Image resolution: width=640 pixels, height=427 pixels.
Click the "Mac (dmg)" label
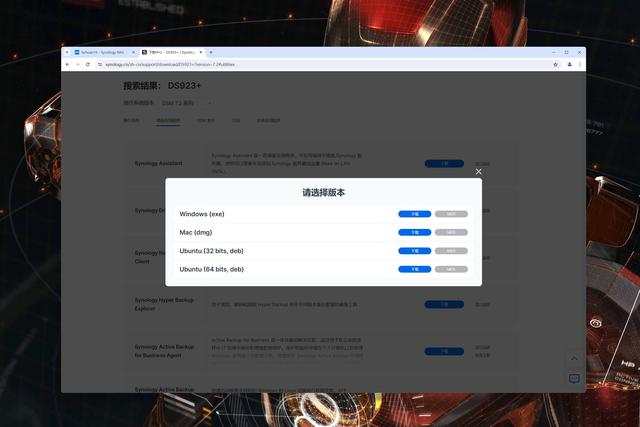196,232
